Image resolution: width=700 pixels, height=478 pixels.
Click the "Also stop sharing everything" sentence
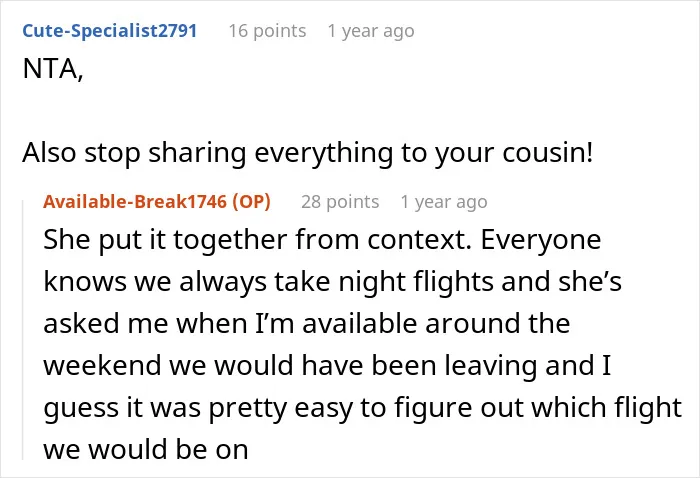pyautogui.click(x=208, y=153)
